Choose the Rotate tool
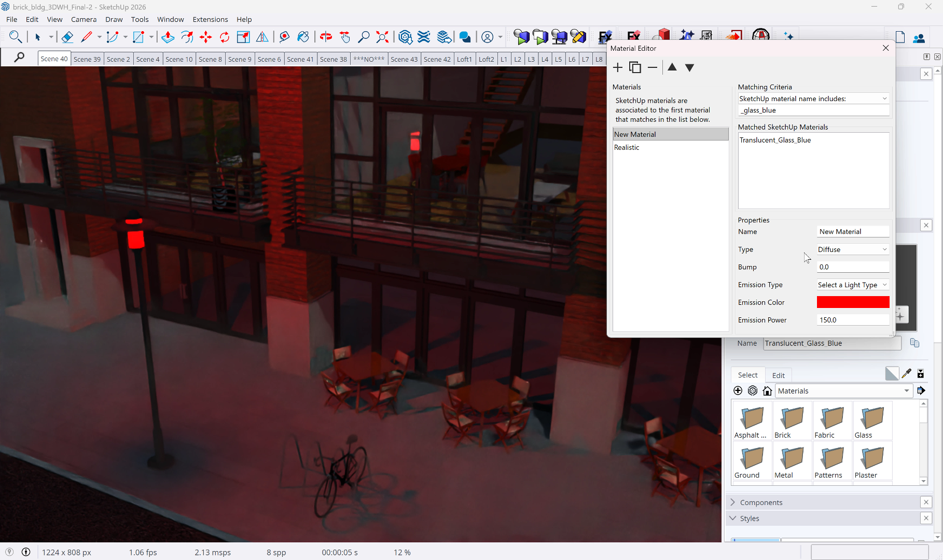Screen dimensions: 943x560 click(x=225, y=37)
